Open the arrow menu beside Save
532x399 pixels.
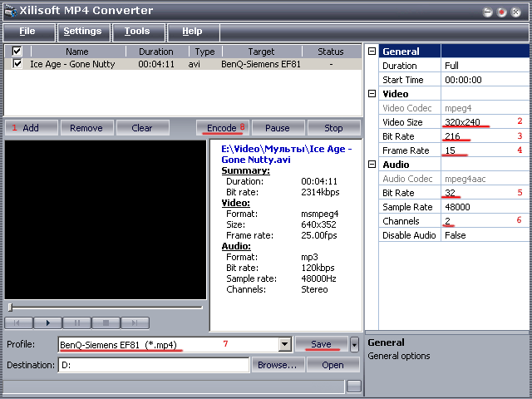tap(354, 345)
